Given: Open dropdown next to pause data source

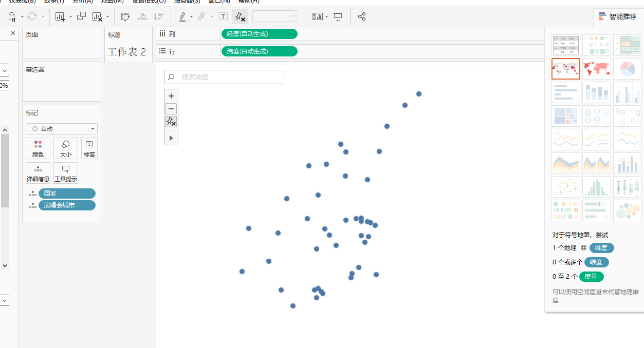Looking at the screenshot, I should [x=22, y=17].
